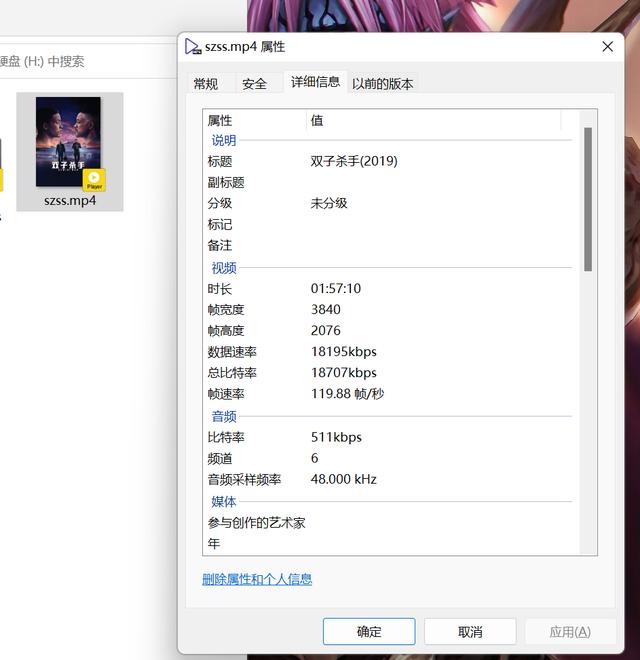Click the 帧宽度 value 3840
Screen dimensions: 640x660
pos(325,309)
